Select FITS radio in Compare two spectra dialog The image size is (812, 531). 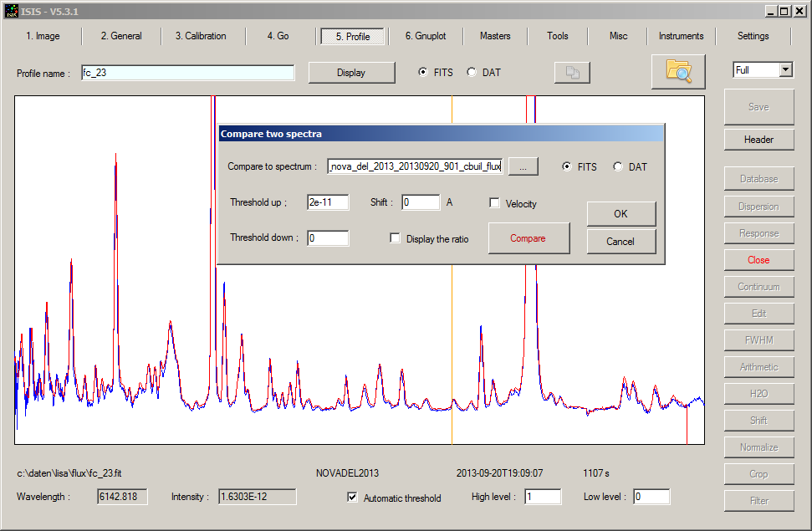(x=567, y=166)
